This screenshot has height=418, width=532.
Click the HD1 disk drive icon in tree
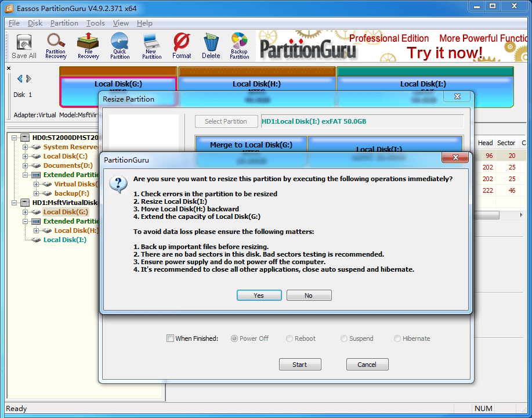point(25,203)
